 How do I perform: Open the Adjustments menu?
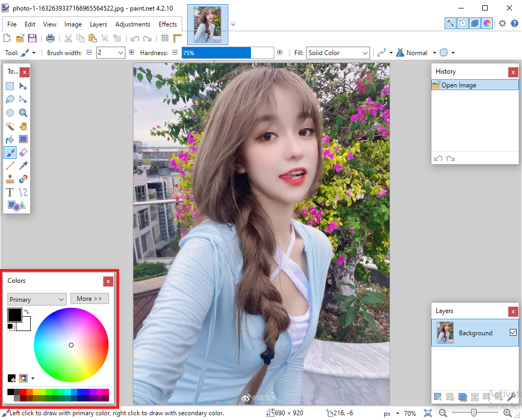click(x=133, y=24)
